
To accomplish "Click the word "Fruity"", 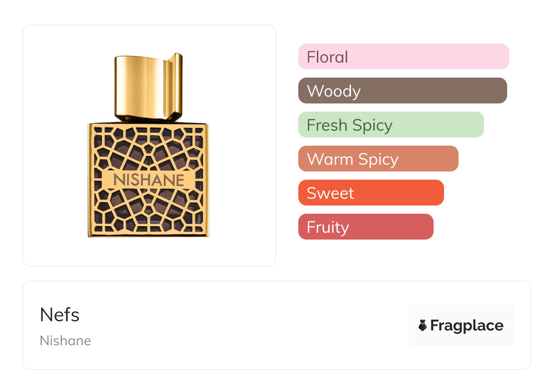I will [x=328, y=227].
